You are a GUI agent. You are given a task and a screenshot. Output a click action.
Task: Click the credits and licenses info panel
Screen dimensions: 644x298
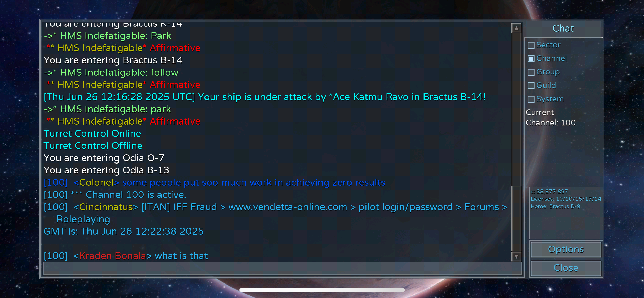[x=566, y=213]
